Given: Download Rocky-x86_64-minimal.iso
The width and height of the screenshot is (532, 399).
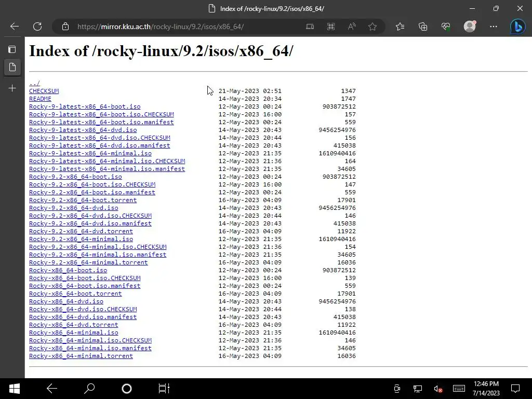Looking at the screenshot, I should pos(74,333).
